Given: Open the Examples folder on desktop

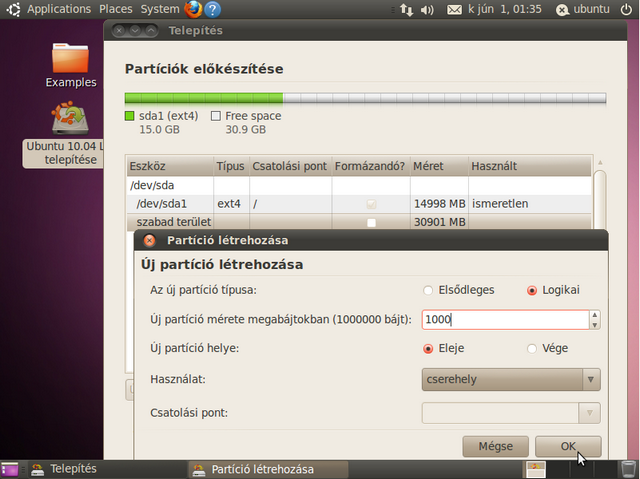Looking at the screenshot, I should point(71,65).
